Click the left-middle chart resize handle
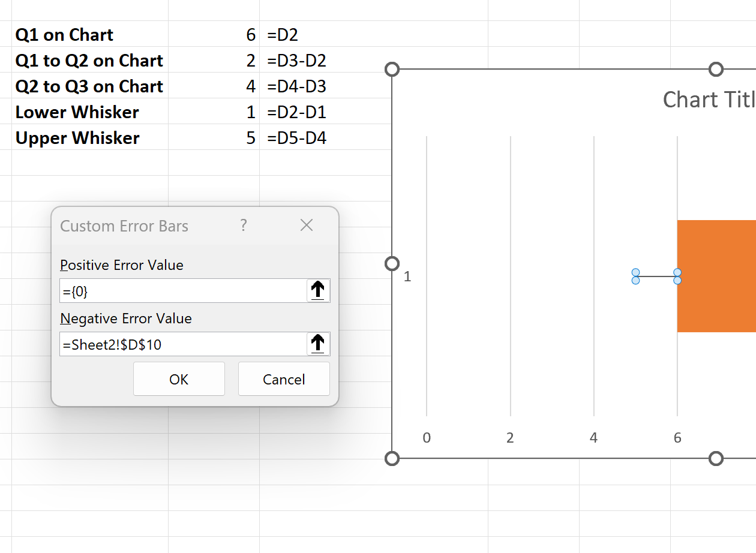756x553 pixels. (392, 263)
